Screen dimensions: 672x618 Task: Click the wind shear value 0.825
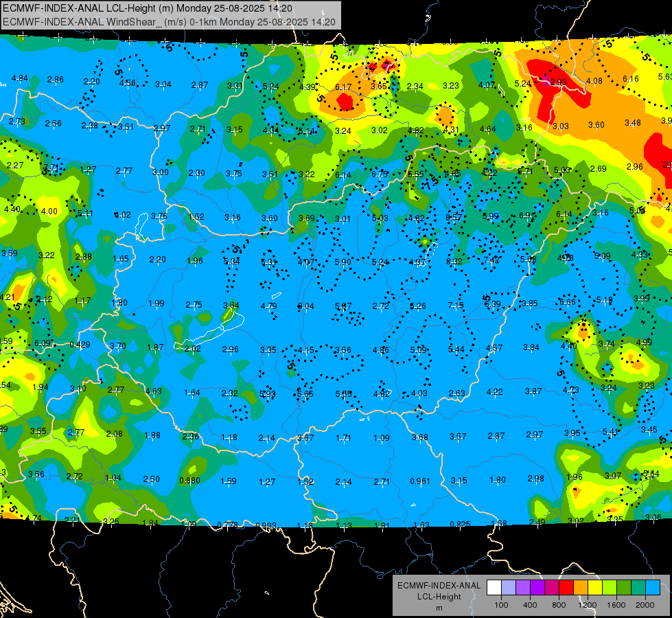461,524
